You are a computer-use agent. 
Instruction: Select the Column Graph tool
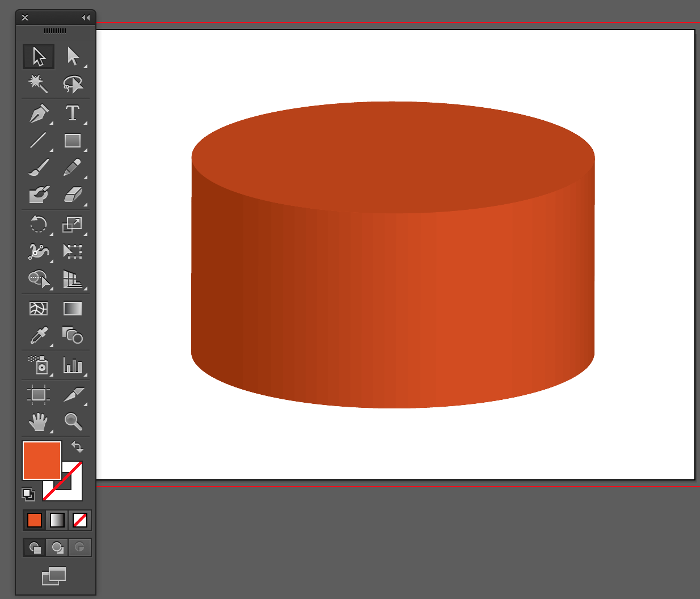coord(73,365)
